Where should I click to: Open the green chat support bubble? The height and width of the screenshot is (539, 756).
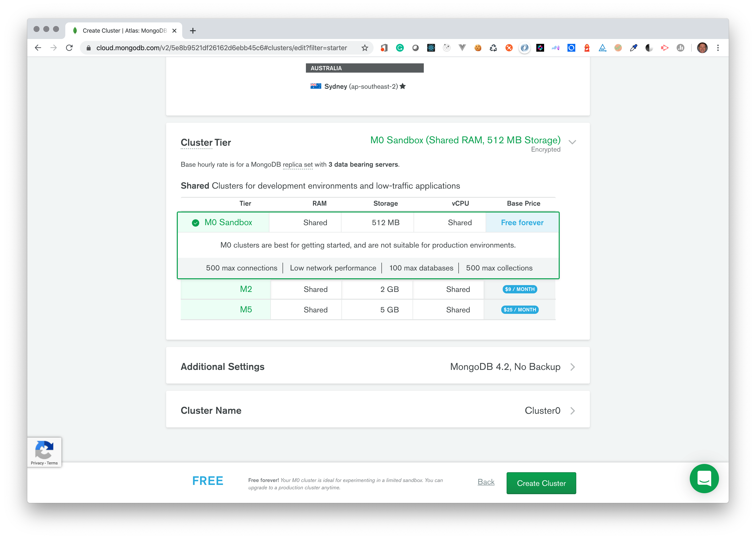pos(704,479)
